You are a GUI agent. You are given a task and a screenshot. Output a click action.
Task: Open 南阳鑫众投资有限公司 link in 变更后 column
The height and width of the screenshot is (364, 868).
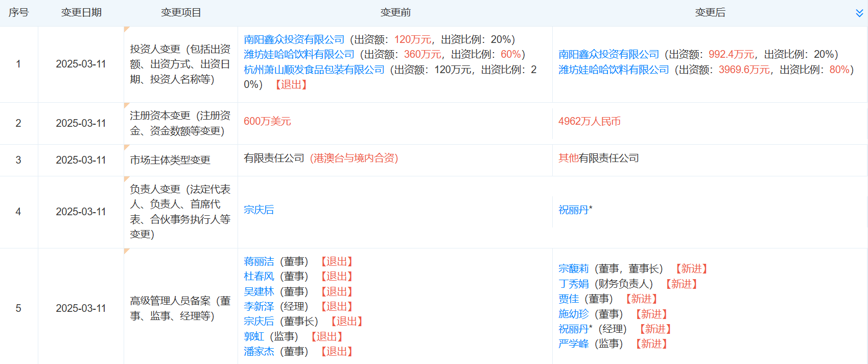(x=609, y=54)
